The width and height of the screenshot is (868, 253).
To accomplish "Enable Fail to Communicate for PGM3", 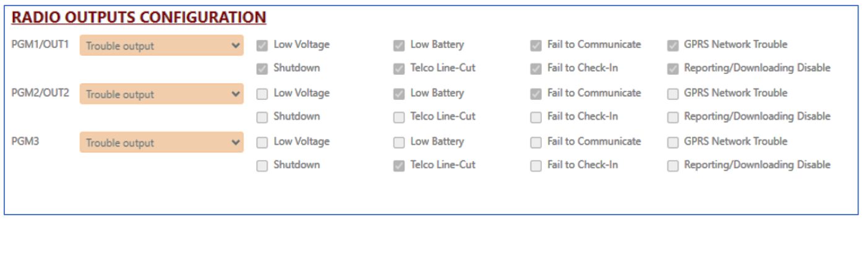I will (536, 142).
